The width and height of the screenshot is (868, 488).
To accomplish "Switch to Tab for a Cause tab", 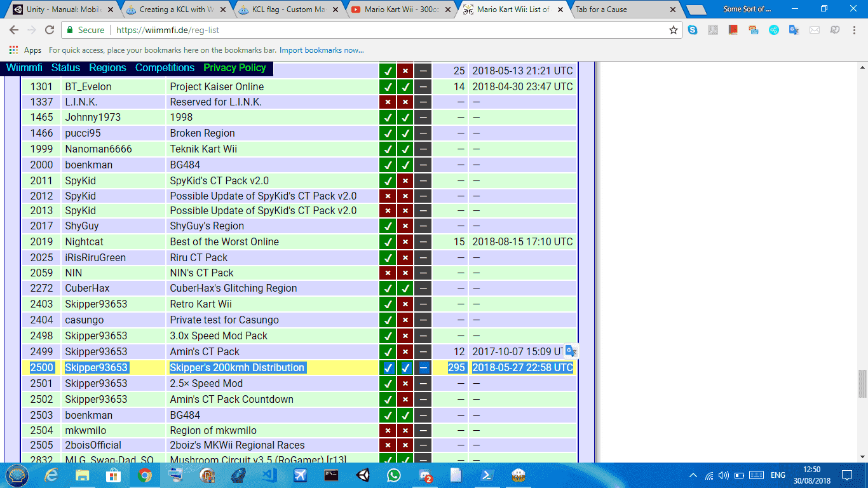I will click(x=624, y=10).
